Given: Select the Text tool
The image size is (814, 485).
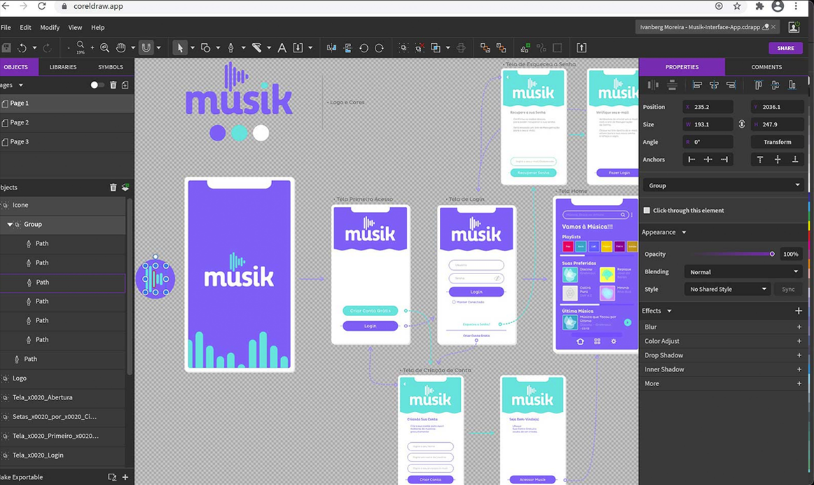Looking at the screenshot, I should [282, 48].
